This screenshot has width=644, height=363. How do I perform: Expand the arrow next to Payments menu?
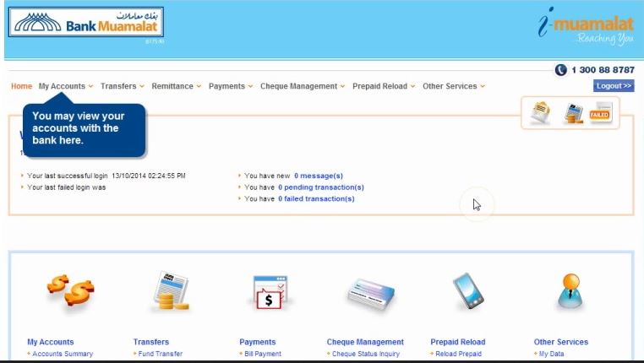(x=250, y=87)
